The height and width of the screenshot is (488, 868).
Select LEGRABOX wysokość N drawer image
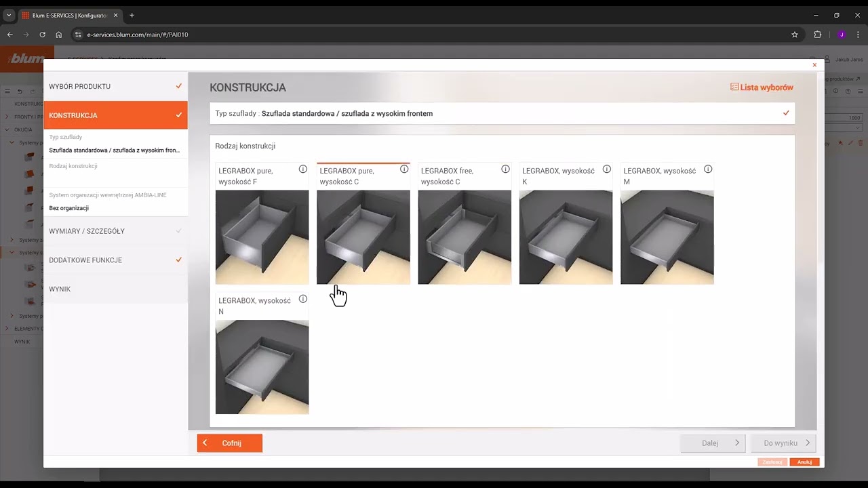tap(262, 367)
